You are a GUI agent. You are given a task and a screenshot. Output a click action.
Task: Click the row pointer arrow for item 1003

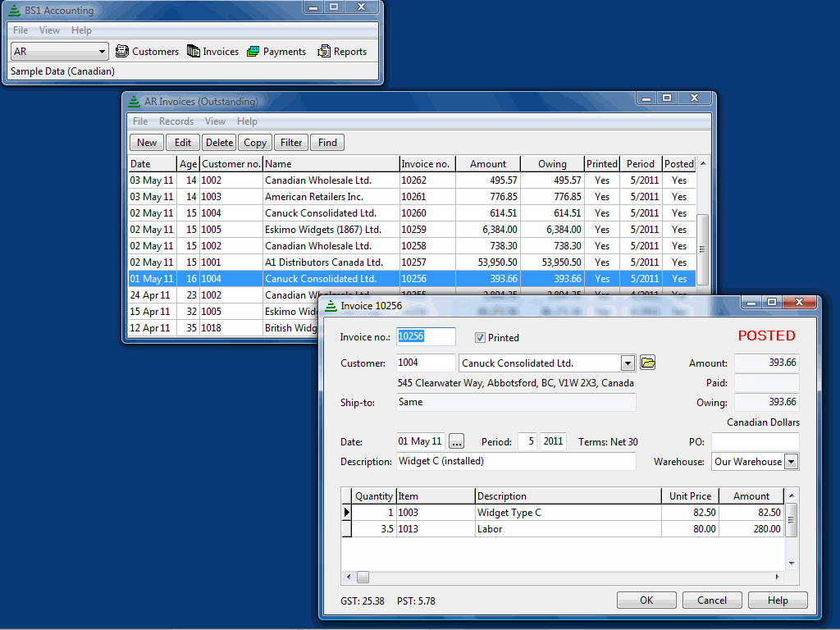point(346,513)
